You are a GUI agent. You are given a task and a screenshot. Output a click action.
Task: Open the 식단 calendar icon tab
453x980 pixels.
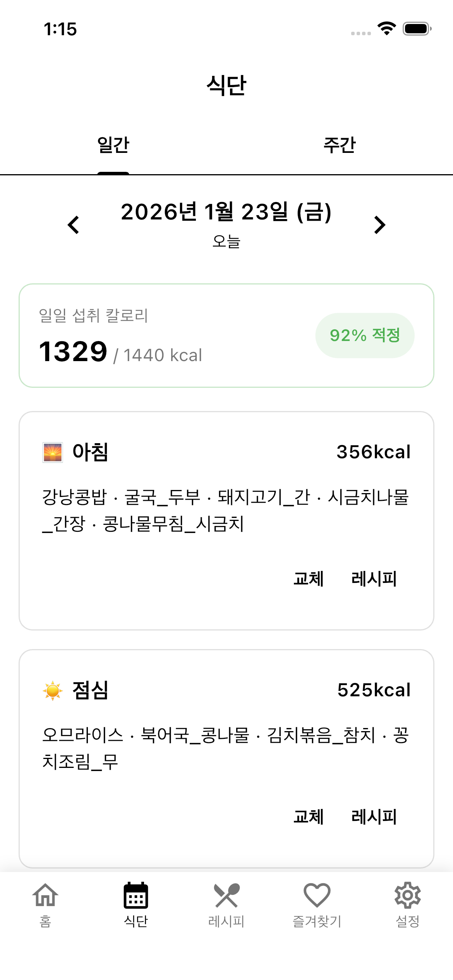point(136,896)
